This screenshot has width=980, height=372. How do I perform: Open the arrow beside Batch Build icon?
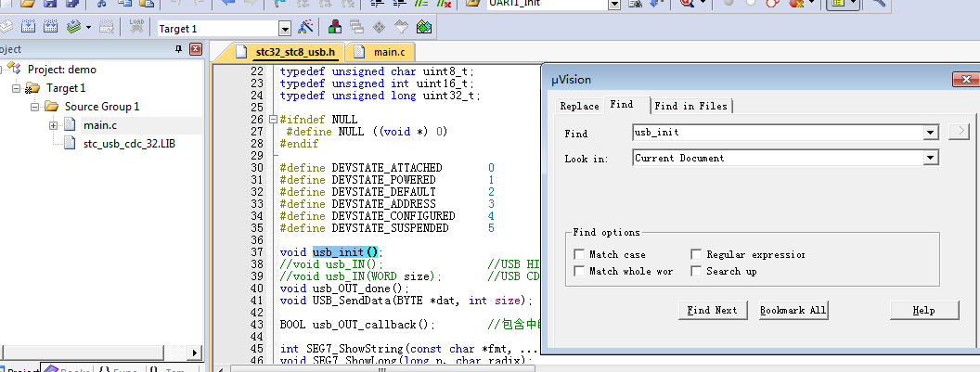tap(88, 28)
